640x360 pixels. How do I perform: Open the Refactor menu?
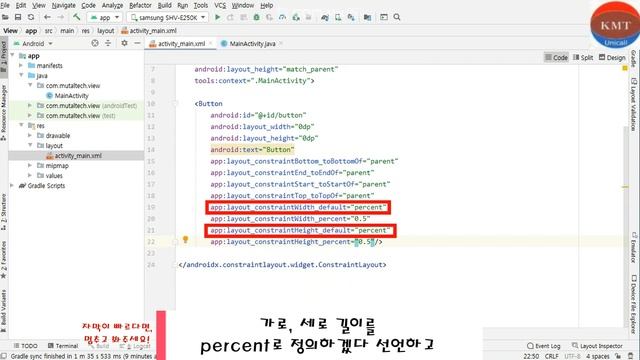(x=140, y=5)
